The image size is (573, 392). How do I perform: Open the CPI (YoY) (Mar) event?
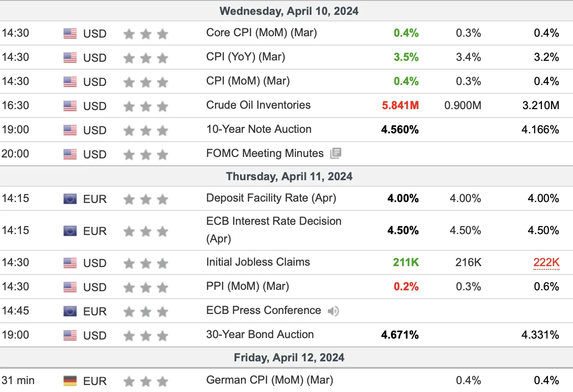246,57
